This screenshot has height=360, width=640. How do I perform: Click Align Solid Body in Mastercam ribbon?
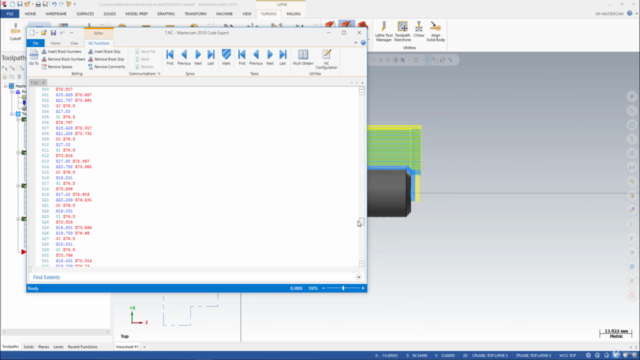pyautogui.click(x=436, y=31)
